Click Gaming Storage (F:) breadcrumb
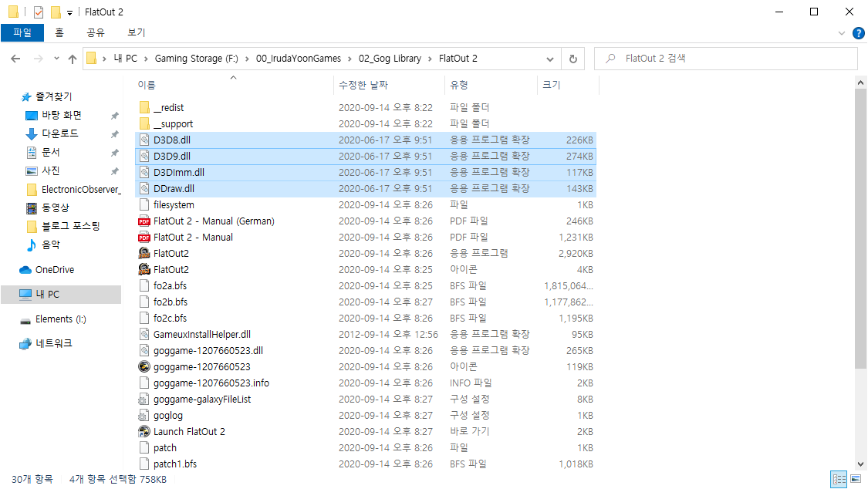 197,59
